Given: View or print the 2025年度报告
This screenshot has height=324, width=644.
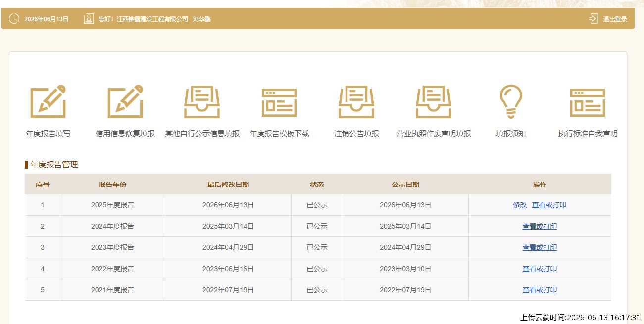Looking at the screenshot, I should 549,205.
